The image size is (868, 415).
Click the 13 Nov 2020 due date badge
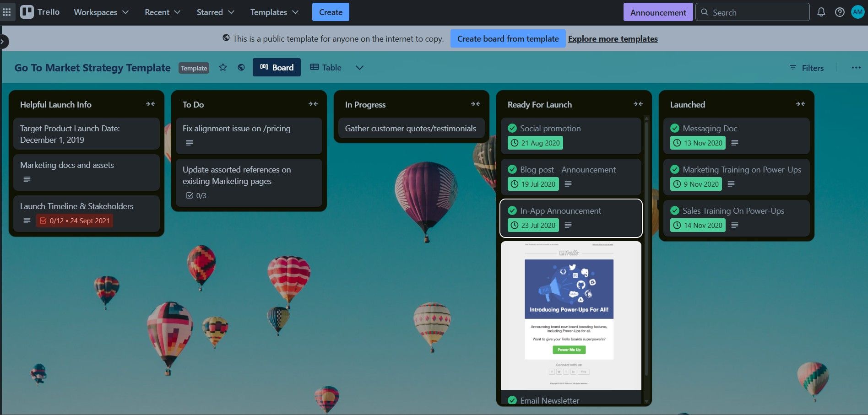coord(698,143)
